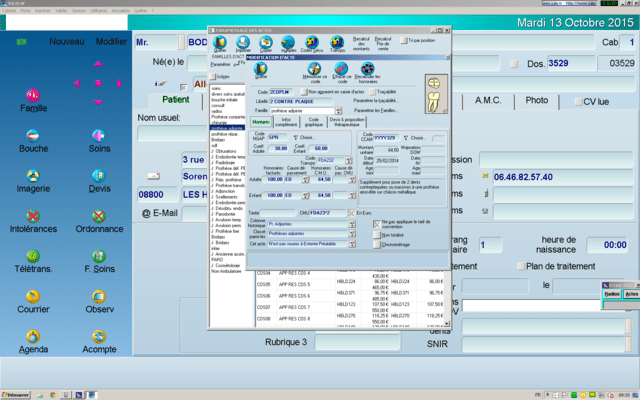The width and height of the screenshot is (640, 400).
Task: Expand the Cet acte entente préalable dropdown
Action: point(352,242)
